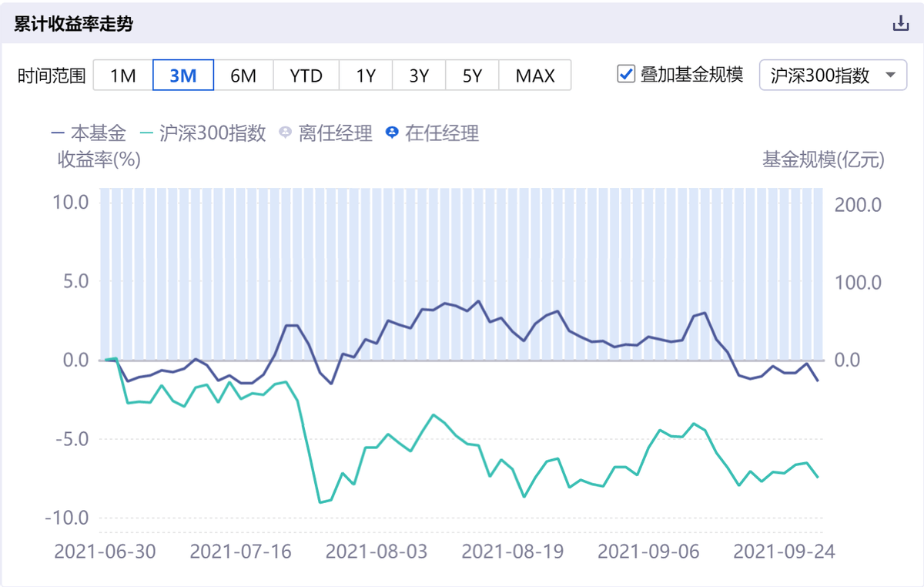Select the MAX time range
This screenshot has width=924, height=587.
click(534, 75)
